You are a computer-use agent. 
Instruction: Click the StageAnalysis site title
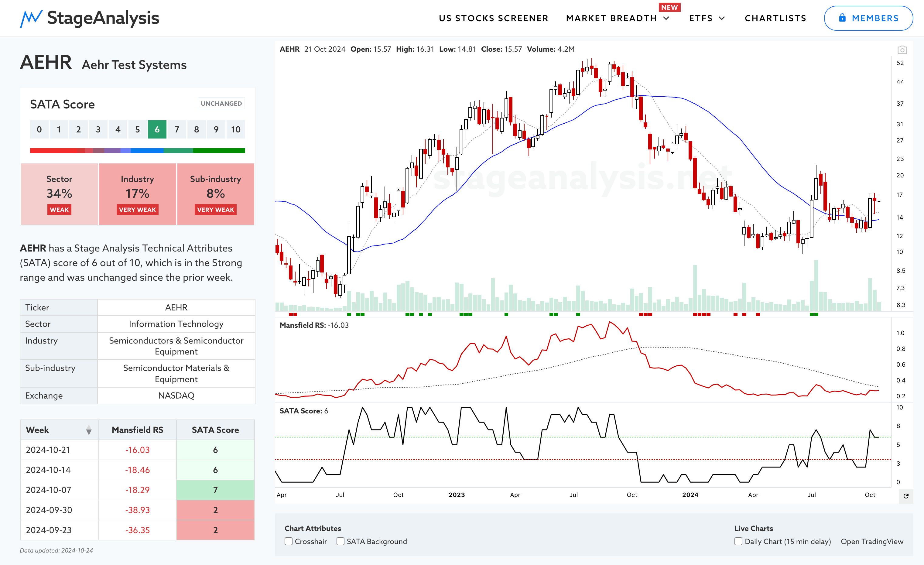click(x=103, y=18)
